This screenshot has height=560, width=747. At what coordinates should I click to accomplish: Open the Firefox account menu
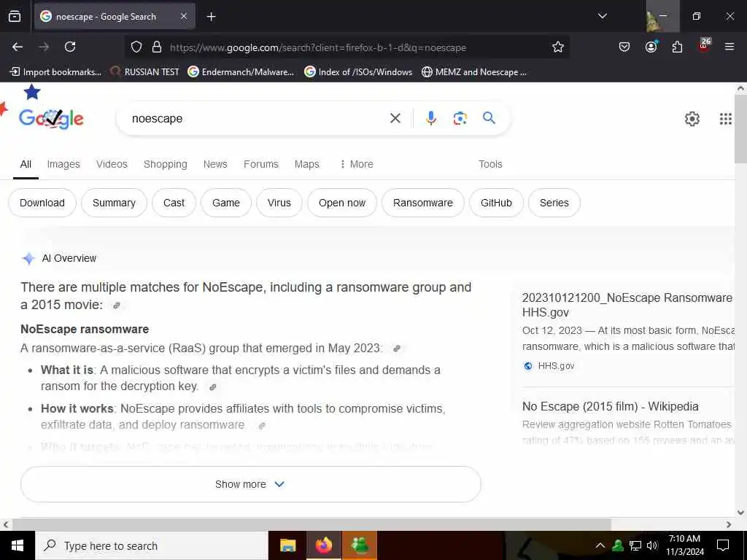pos(651,47)
